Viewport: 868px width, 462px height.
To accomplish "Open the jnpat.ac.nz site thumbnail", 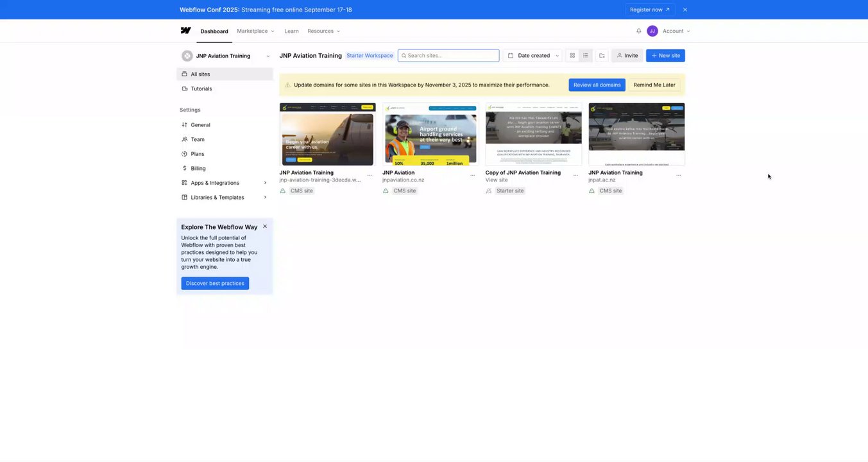I will click(636, 134).
